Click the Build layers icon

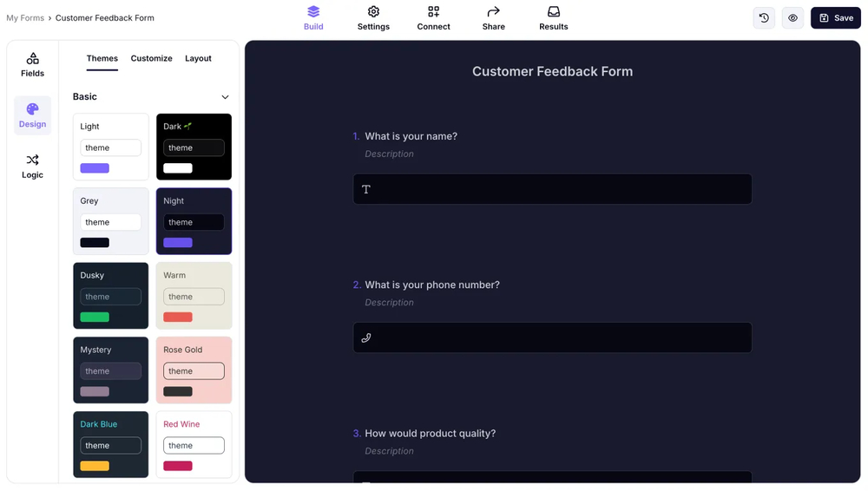[x=313, y=12]
